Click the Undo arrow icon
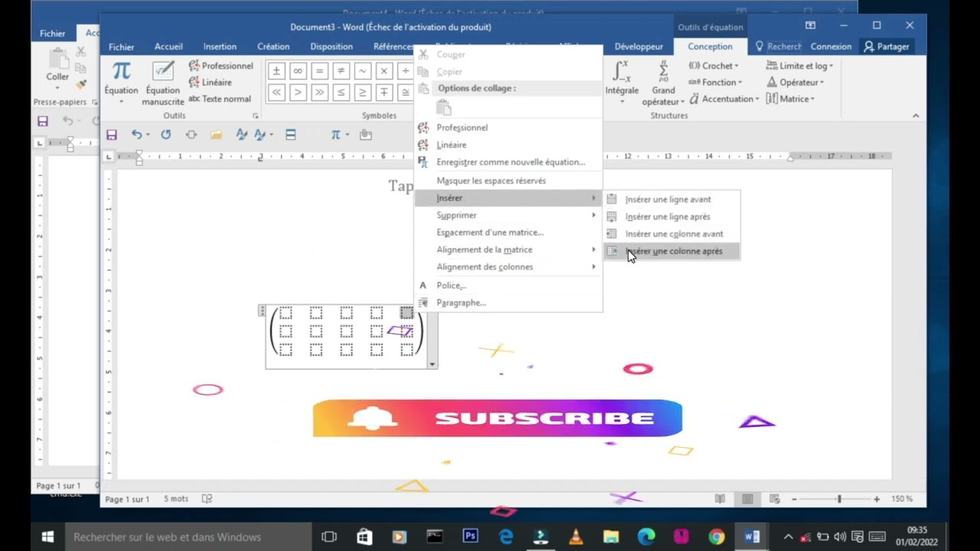 tap(136, 135)
